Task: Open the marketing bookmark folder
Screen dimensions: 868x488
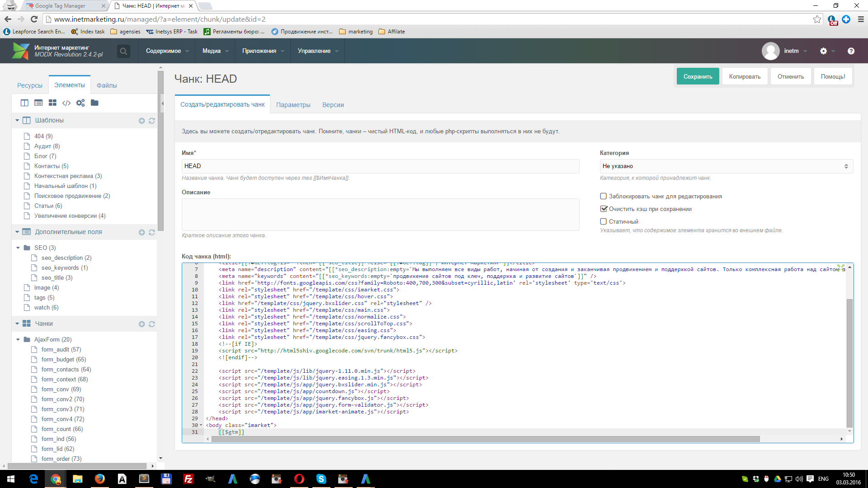Action: point(356,32)
